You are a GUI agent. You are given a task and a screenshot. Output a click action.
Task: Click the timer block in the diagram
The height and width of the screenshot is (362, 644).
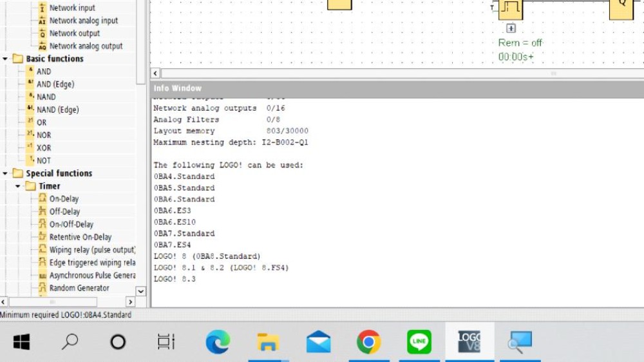pos(511,10)
